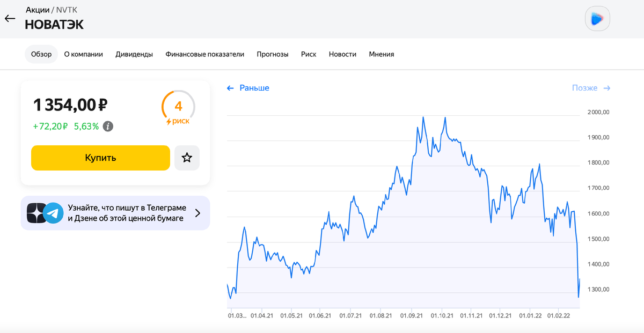Open the Риск tab
644x333 pixels.
tap(309, 54)
